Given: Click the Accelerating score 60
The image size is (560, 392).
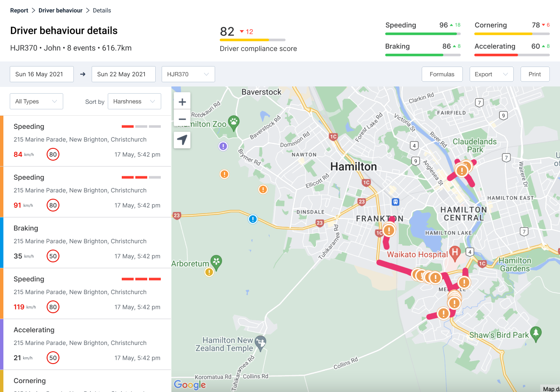Looking at the screenshot, I should point(535,46).
